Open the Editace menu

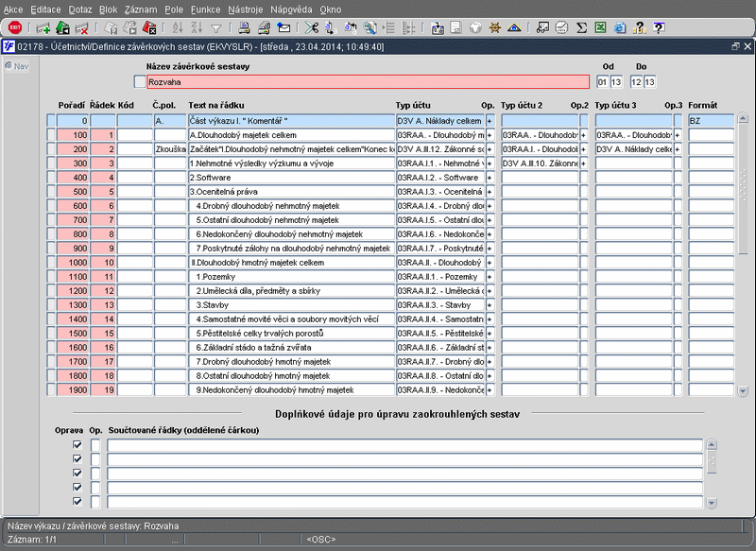(45, 9)
